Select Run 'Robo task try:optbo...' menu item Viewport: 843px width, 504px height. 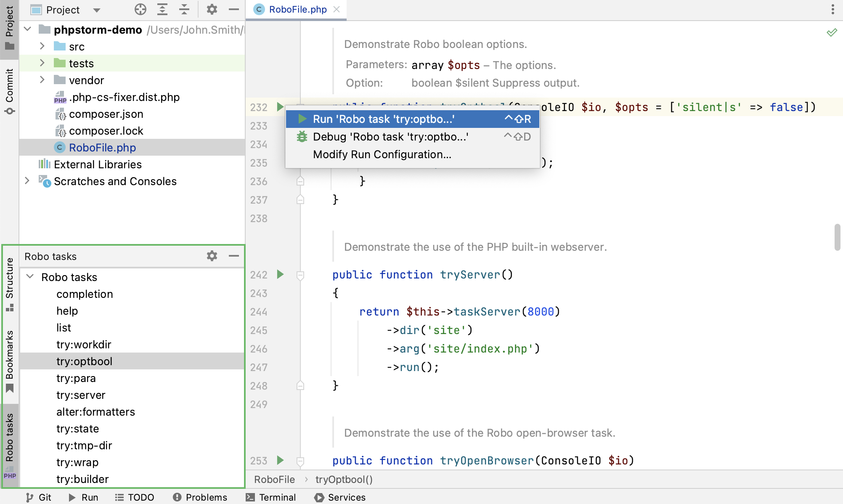412,119
